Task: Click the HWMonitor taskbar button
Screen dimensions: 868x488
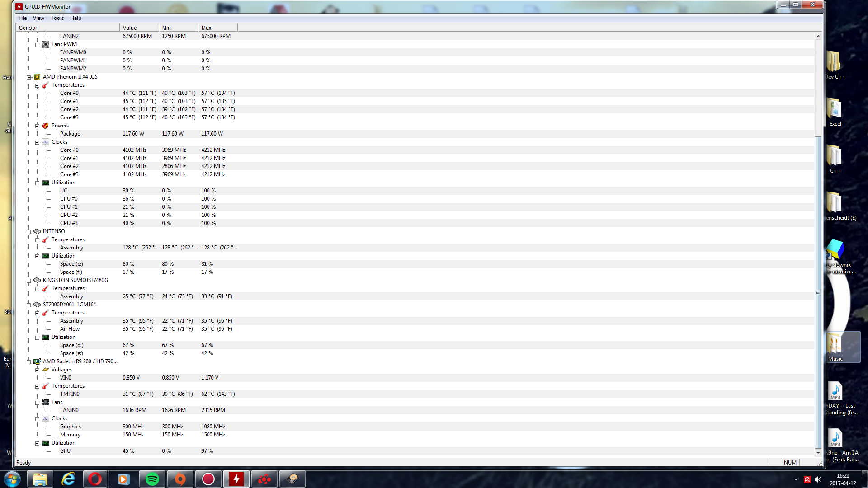Action: tap(236, 479)
